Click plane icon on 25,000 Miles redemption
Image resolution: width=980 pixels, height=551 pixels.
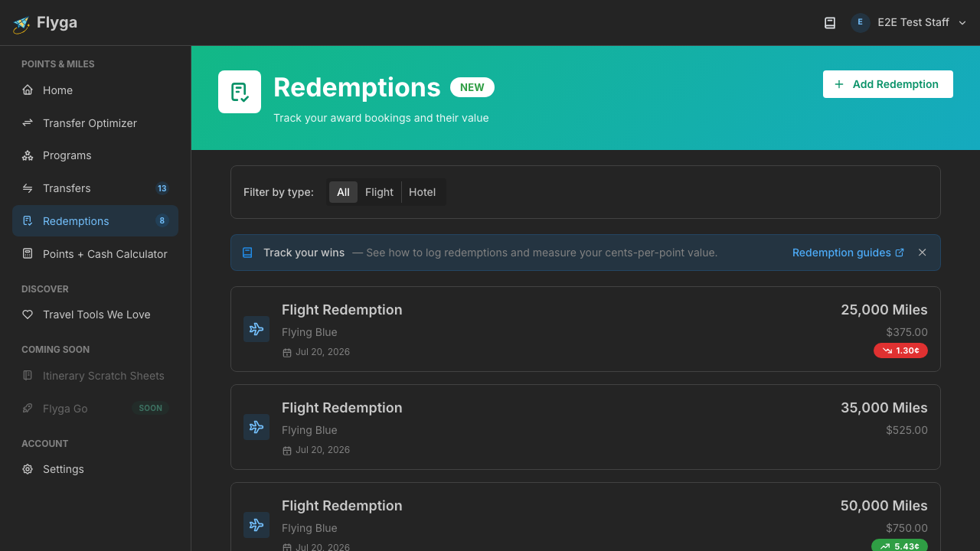[x=256, y=329]
